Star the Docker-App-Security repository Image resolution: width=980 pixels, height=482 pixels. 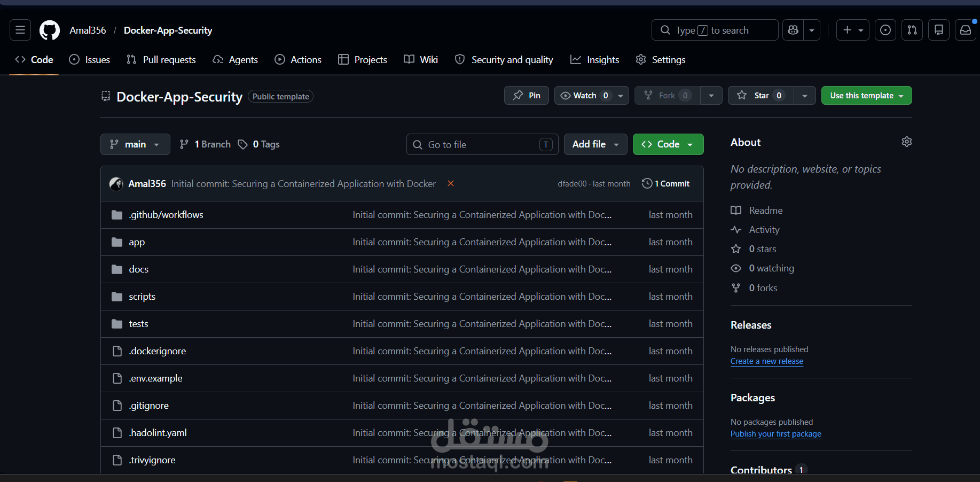click(x=761, y=96)
